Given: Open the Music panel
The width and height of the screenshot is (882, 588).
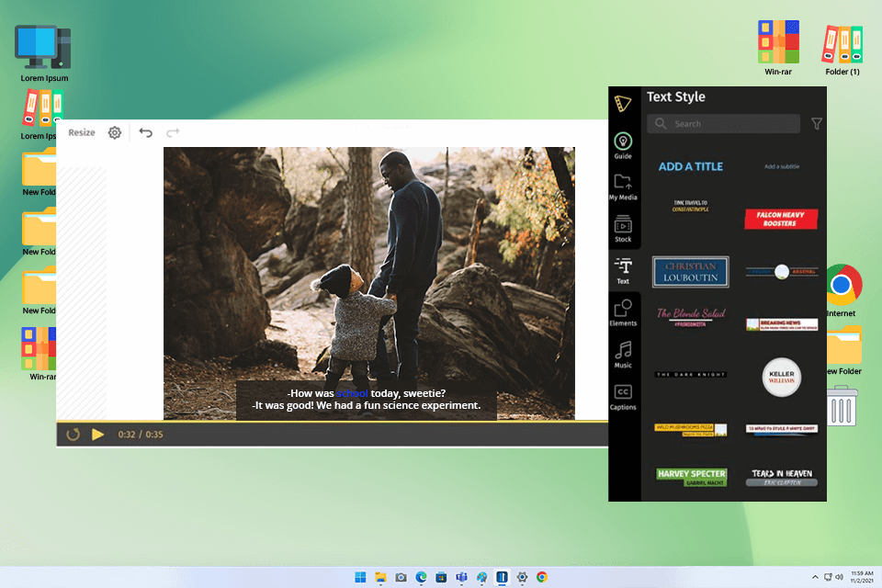Looking at the screenshot, I should tap(623, 356).
